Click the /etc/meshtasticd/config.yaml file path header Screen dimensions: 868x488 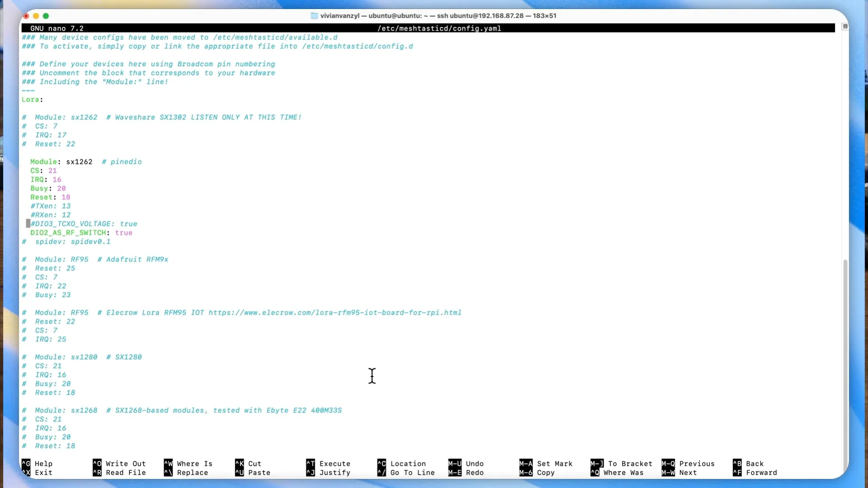tap(439, 28)
